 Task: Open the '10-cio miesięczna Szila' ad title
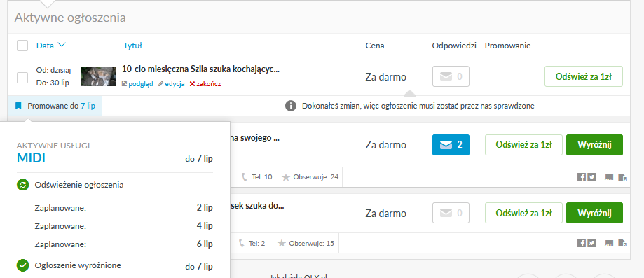click(201, 69)
